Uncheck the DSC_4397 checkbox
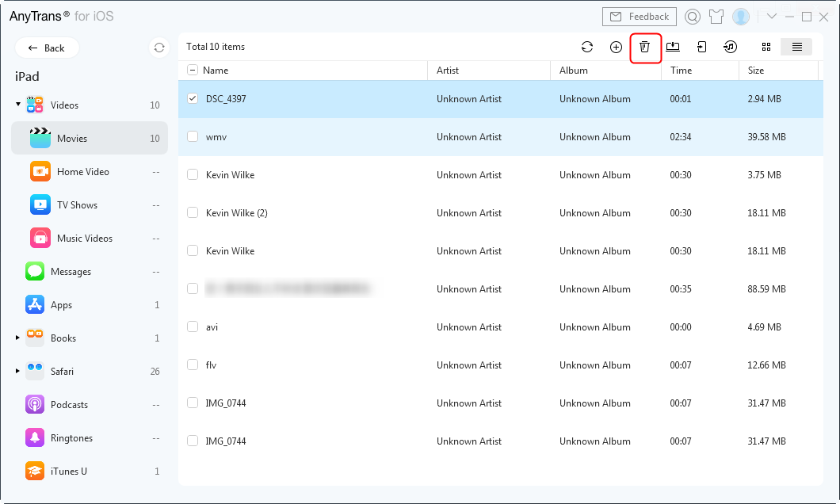 tap(193, 99)
